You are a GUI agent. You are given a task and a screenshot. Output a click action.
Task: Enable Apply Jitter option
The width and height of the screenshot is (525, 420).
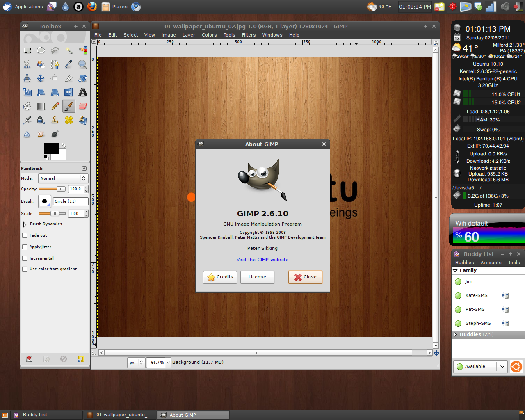coord(25,247)
